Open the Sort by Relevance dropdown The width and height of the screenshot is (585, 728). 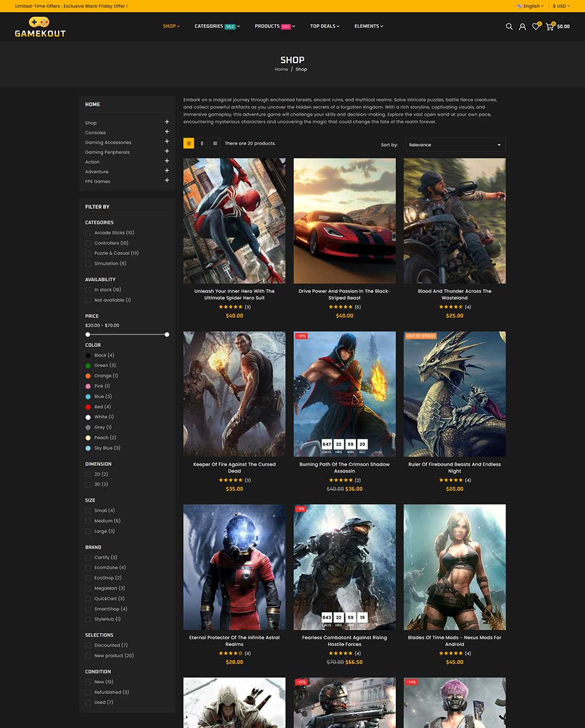click(x=455, y=145)
